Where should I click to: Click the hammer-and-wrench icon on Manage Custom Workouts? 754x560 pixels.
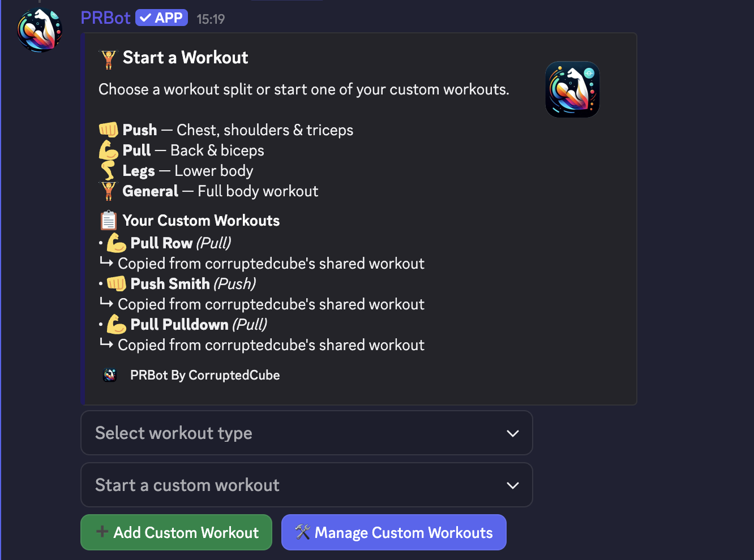tap(302, 532)
